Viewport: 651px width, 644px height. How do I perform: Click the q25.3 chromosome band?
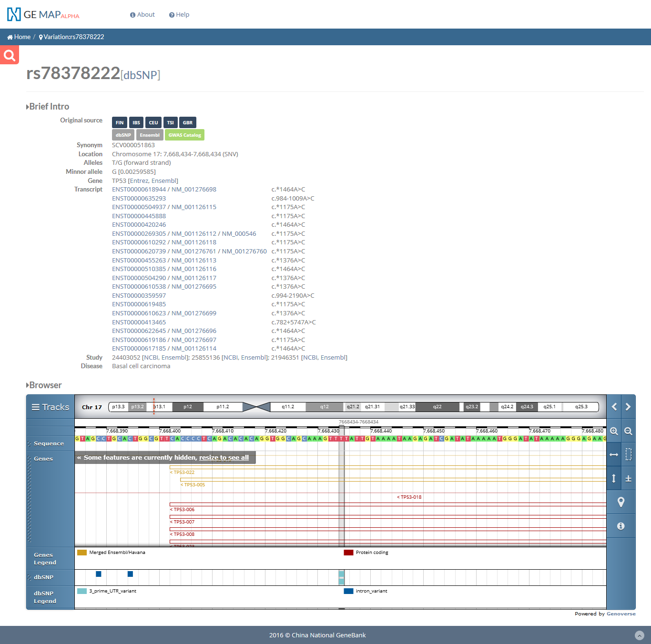pyautogui.click(x=580, y=407)
